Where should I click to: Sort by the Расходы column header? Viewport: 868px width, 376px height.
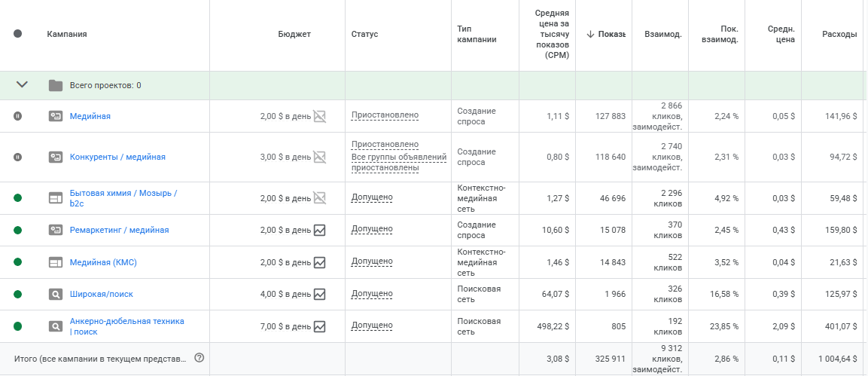pyautogui.click(x=839, y=35)
